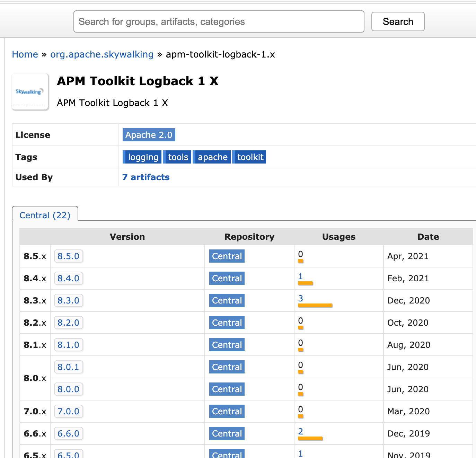Open the org.apache.skywalking breadcrumb link

tap(102, 54)
